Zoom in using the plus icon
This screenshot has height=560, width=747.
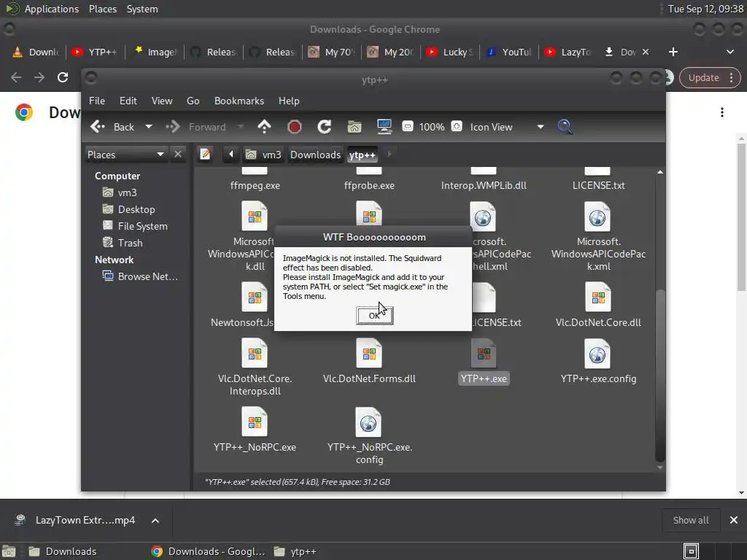pos(457,126)
